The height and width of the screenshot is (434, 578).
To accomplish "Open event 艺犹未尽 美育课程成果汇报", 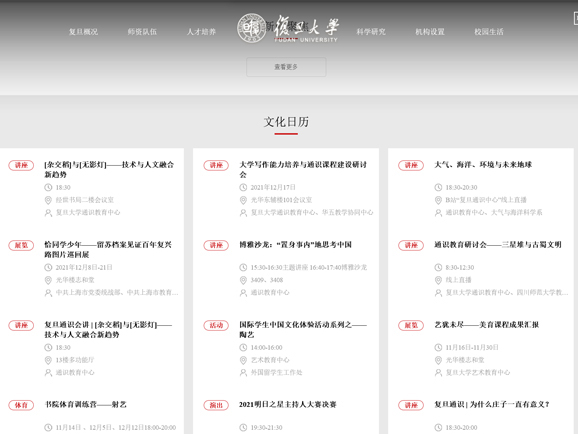I will (x=487, y=324).
